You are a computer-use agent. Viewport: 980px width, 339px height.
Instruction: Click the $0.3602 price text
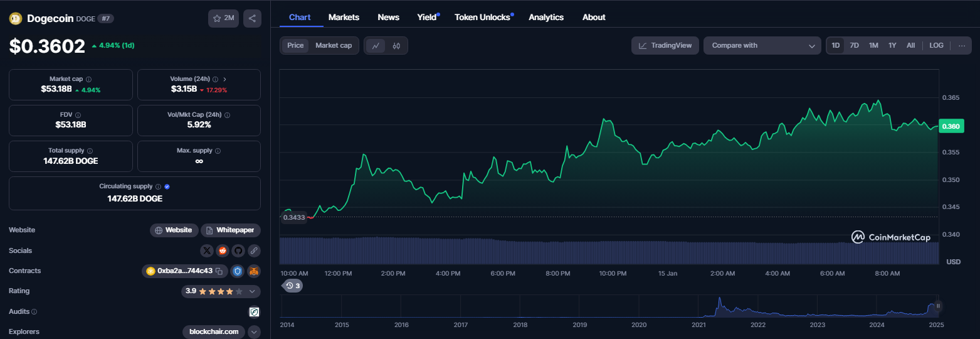pos(47,46)
